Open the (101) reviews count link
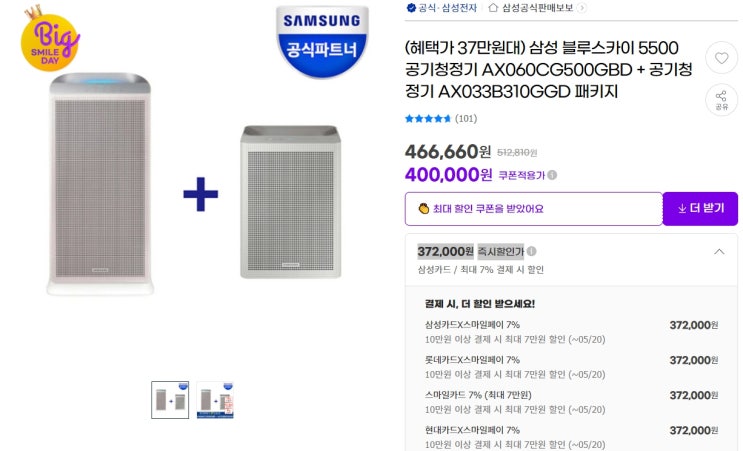Screen dimensions: 743x451 click(x=466, y=119)
